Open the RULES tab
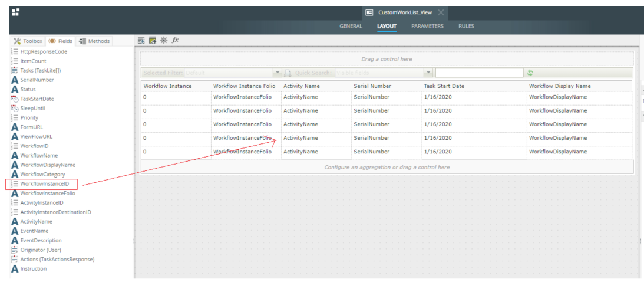The width and height of the screenshot is (644, 282). (466, 26)
